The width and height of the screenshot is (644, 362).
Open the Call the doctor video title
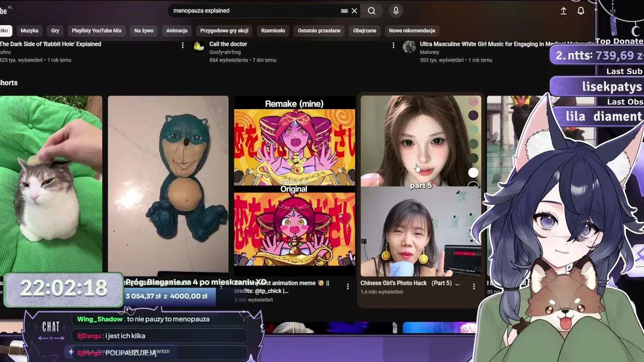tap(228, 44)
